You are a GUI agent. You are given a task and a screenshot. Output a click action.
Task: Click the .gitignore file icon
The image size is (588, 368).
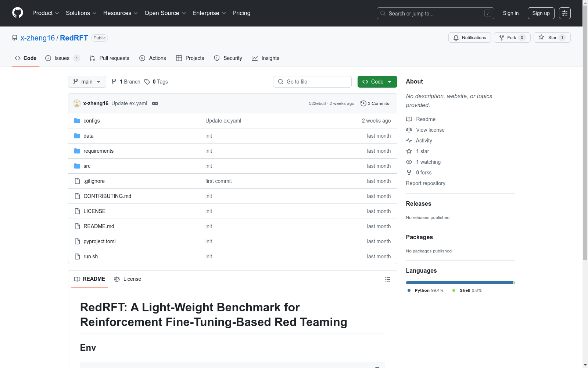[77, 181]
